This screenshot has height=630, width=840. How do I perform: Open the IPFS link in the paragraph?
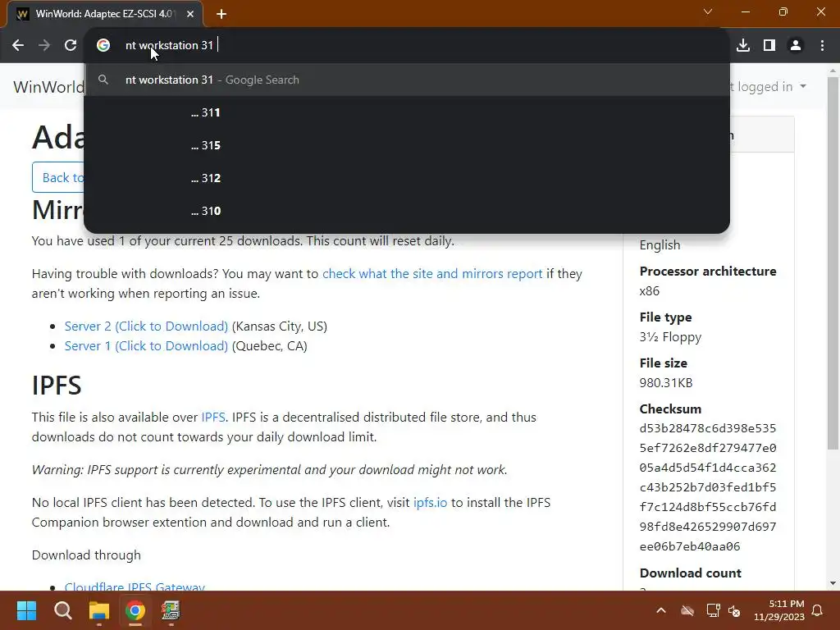tap(213, 418)
